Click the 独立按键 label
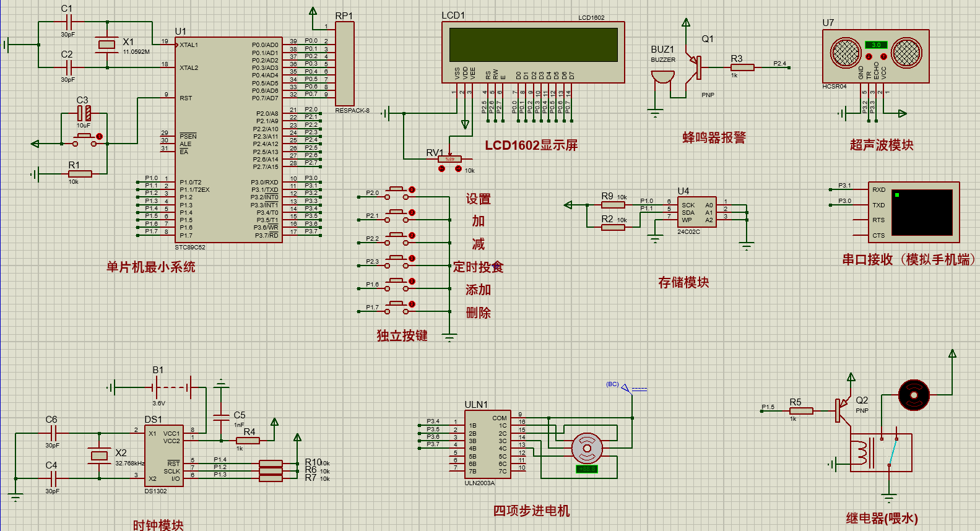Viewport: 980px width, 531px height. 402,335
